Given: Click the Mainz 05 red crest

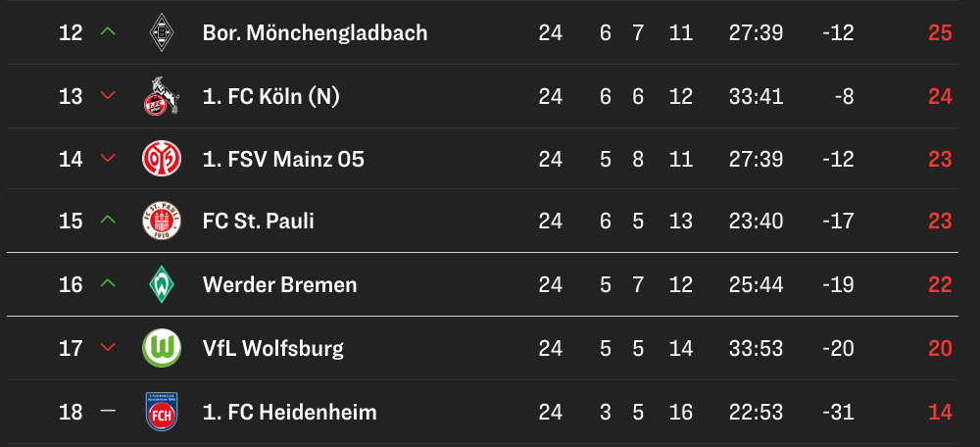Looking at the screenshot, I should coord(161,159).
